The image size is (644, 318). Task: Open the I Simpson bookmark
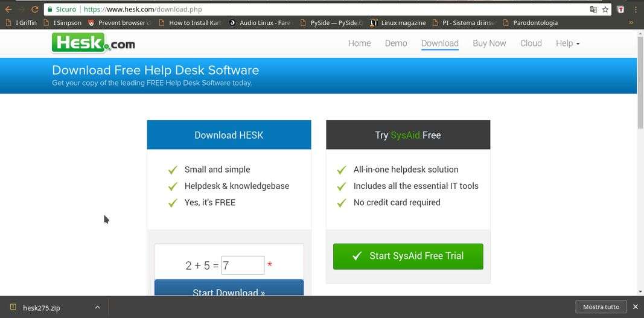click(62, 23)
